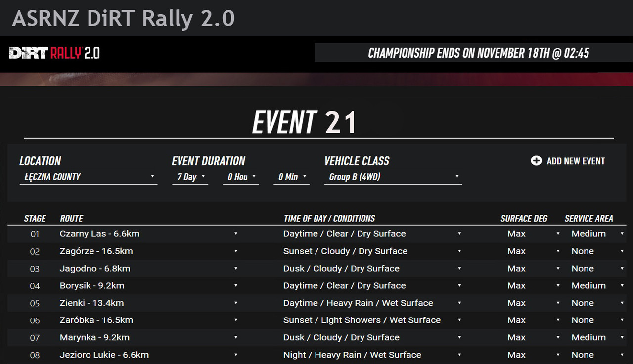Click the LOCATION field label

(41, 161)
